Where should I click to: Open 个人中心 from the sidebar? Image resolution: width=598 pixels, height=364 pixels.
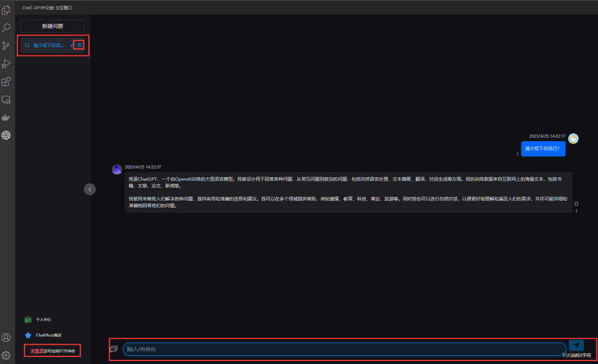point(43,320)
